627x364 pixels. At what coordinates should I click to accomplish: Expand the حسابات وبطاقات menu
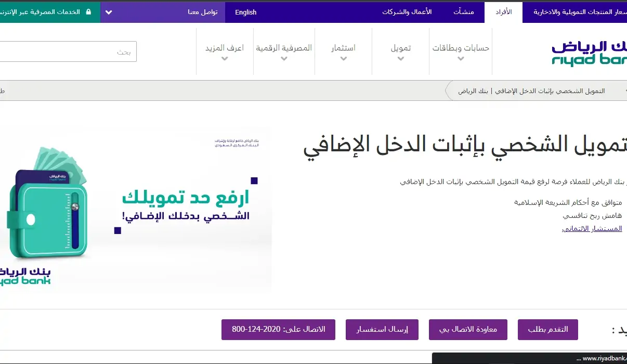(461, 51)
